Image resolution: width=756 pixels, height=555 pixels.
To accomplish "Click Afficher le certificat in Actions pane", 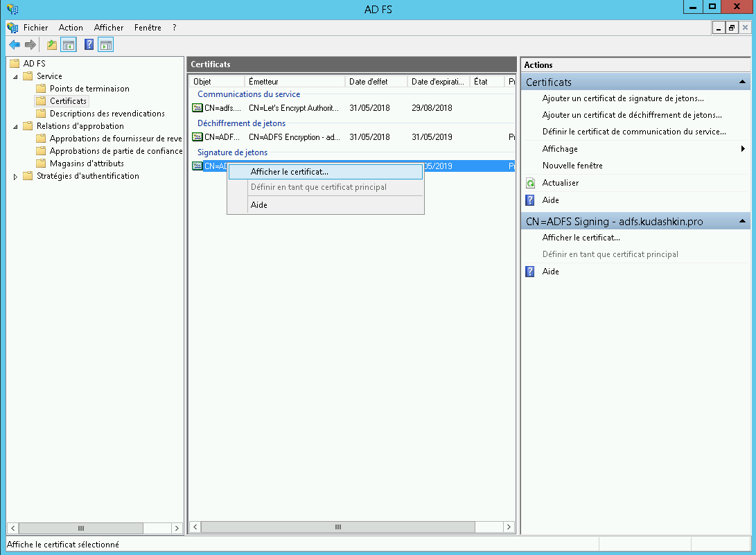I will 581,237.
